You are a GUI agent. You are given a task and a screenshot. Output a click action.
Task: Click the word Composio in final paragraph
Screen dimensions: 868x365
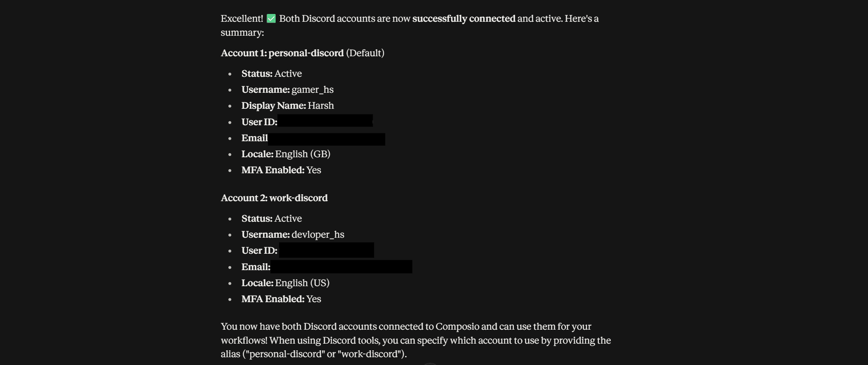coord(457,326)
